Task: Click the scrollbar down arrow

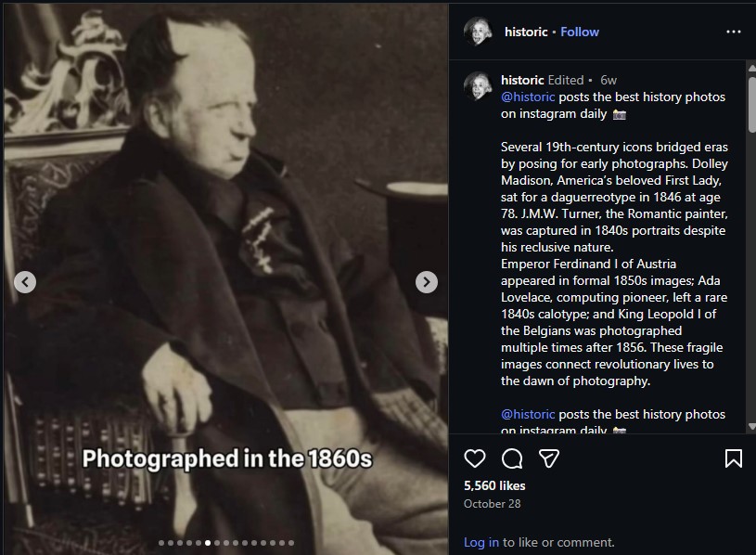Action: 751,426
